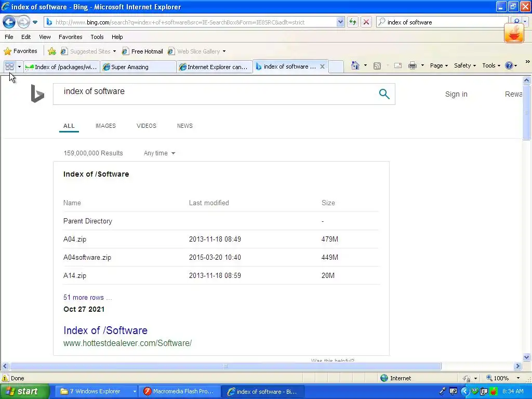Click the orange flame toolbar icon
Viewport: 532px width, 399px height.
click(x=514, y=33)
